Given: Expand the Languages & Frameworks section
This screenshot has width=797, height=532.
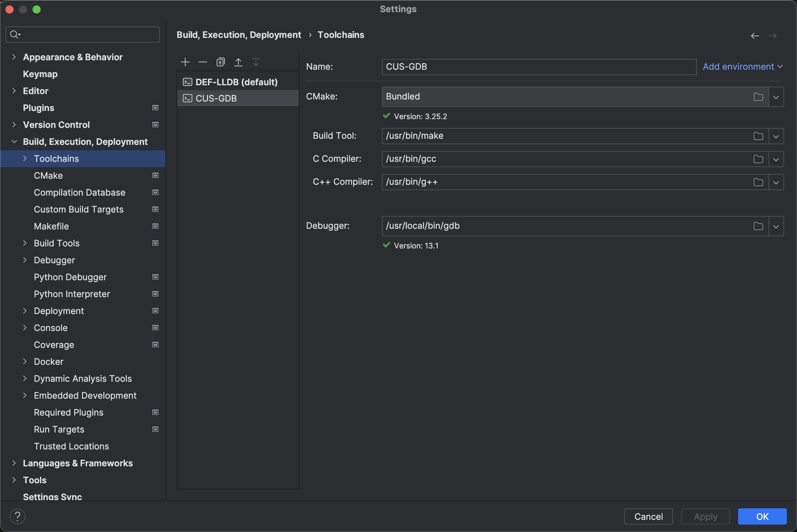Looking at the screenshot, I should click(x=14, y=463).
